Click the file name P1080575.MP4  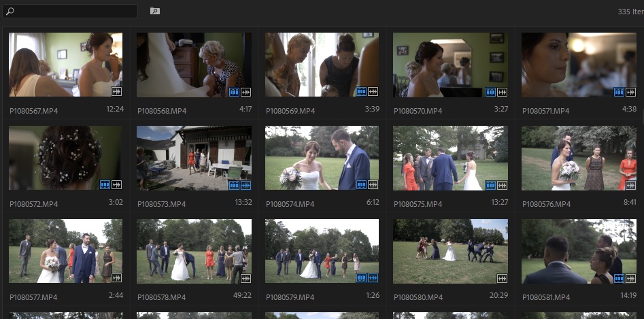pyautogui.click(x=418, y=204)
